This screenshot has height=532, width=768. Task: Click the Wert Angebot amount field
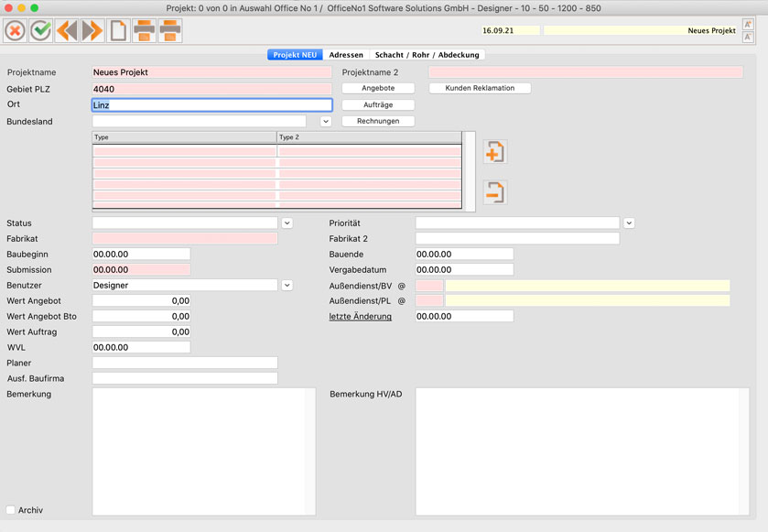(x=141, y=300)
